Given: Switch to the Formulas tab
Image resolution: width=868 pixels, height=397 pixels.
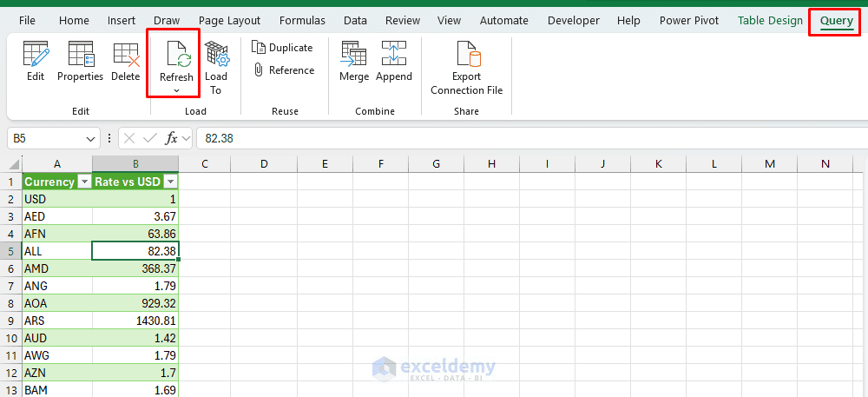Looking at the screenshot, I should [302, 21].
